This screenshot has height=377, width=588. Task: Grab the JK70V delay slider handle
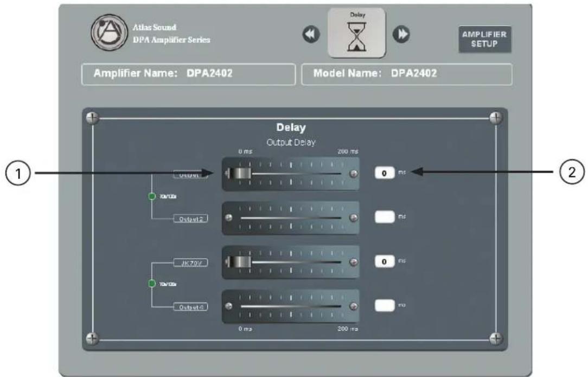pos(240,262)
